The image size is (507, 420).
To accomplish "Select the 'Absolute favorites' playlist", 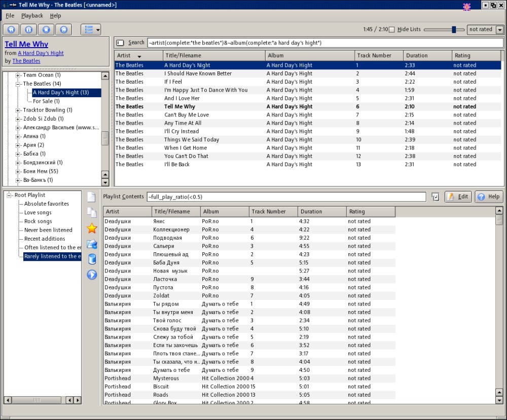I will coord(47,204).
